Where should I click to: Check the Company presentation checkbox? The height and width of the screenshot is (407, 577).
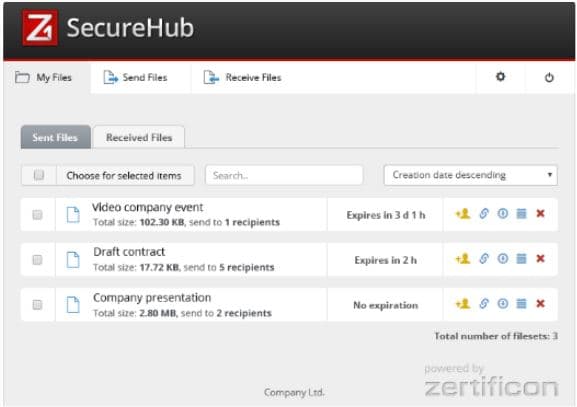[37, 305]
